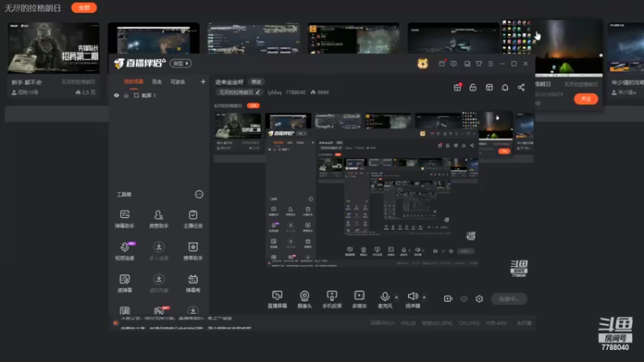Click the room number 7788040 text
644x362 pixels.
pos(295,93)
